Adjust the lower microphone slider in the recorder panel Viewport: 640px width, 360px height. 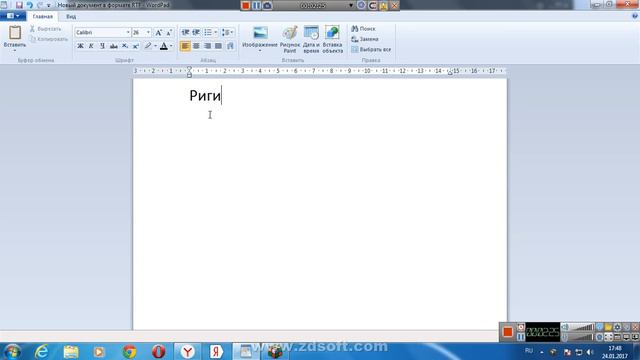(x=582, y=337)
